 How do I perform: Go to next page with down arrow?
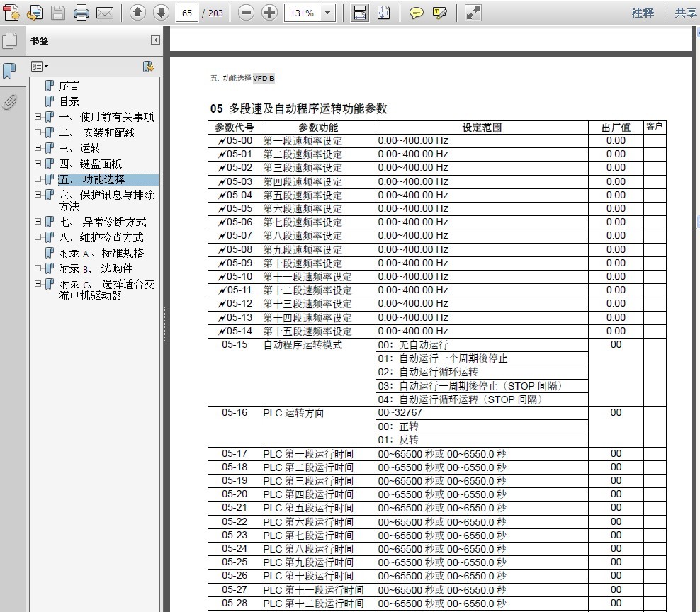point(161,13)
